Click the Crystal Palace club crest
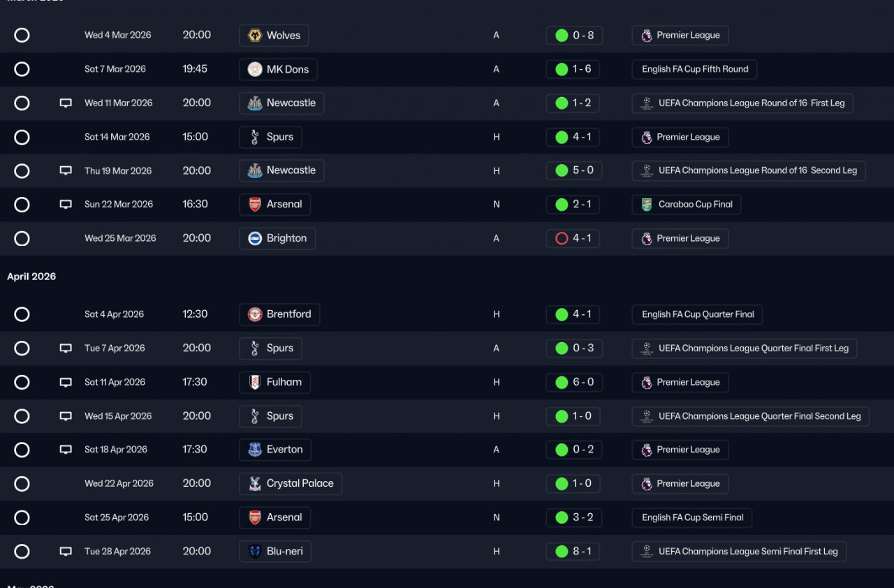The image size is (894, 588). tap(255, 484)
